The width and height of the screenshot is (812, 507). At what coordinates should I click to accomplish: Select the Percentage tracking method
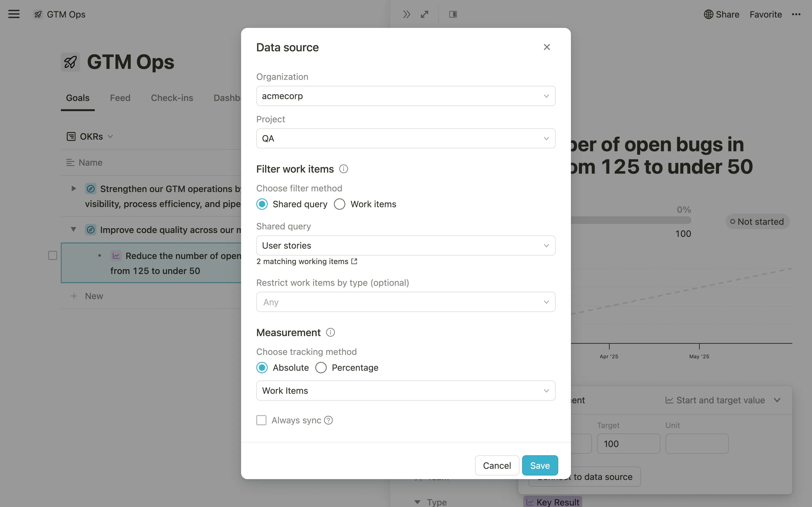[321, 368]
